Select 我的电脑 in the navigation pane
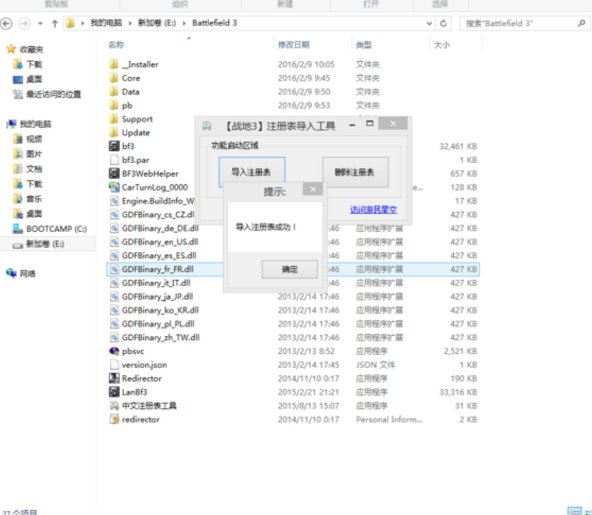The image size is (592, 515). 35,124
